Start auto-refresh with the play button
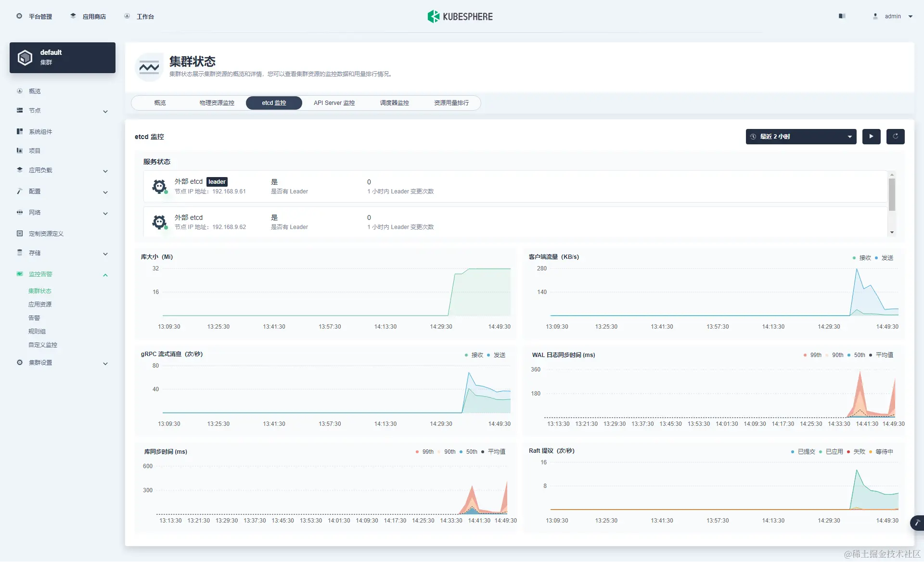The image size is (924, 562). (x=871, y=137)
